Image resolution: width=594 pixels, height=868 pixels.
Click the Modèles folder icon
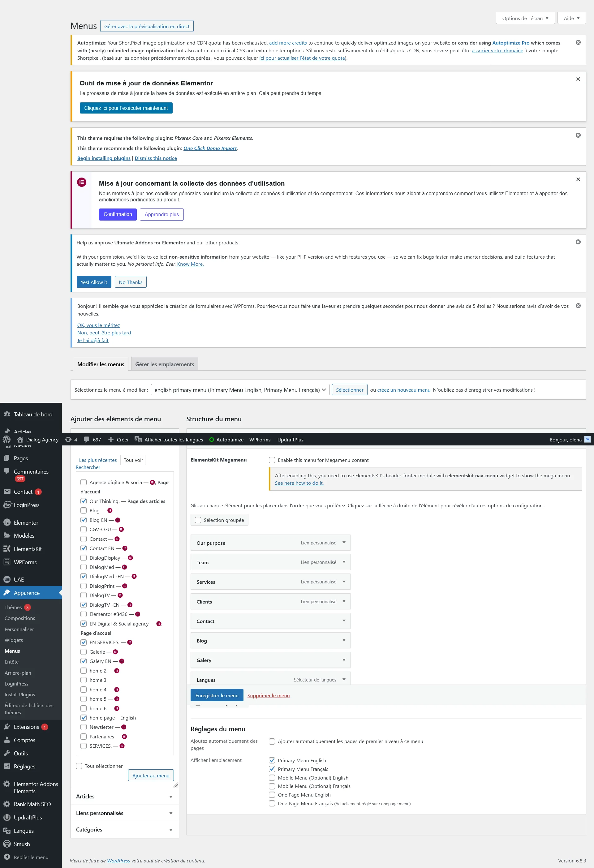pos(7,535)
